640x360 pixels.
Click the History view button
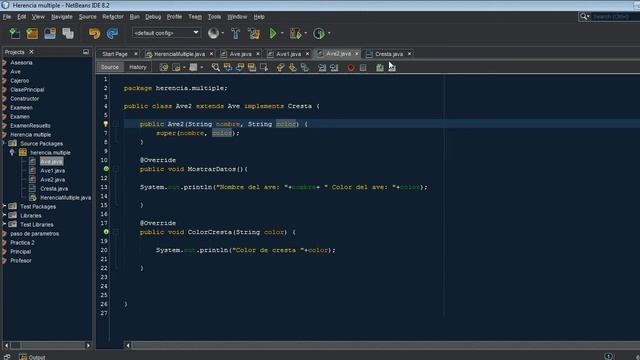coord(138,67)
